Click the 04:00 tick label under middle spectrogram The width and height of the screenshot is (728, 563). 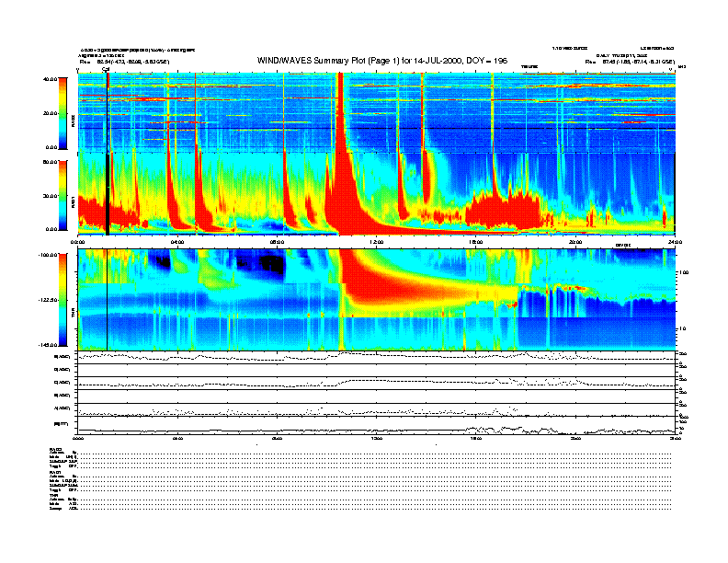(x=177, y=242)
